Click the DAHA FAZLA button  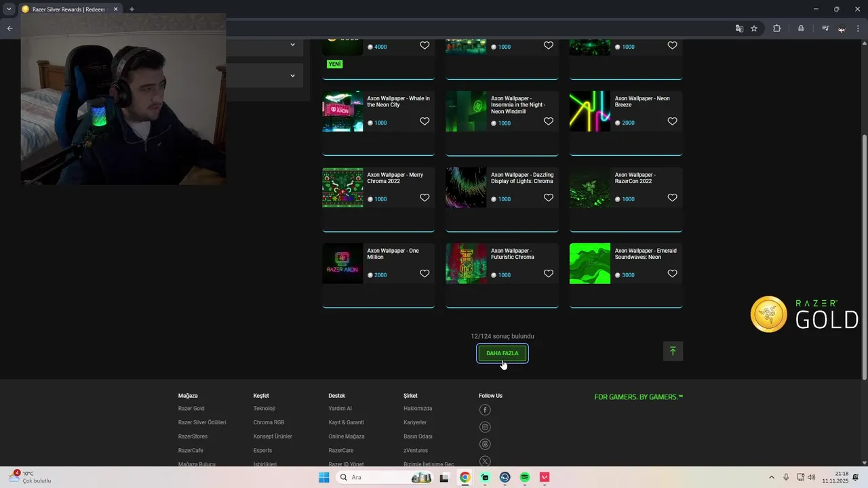point(502,353)
